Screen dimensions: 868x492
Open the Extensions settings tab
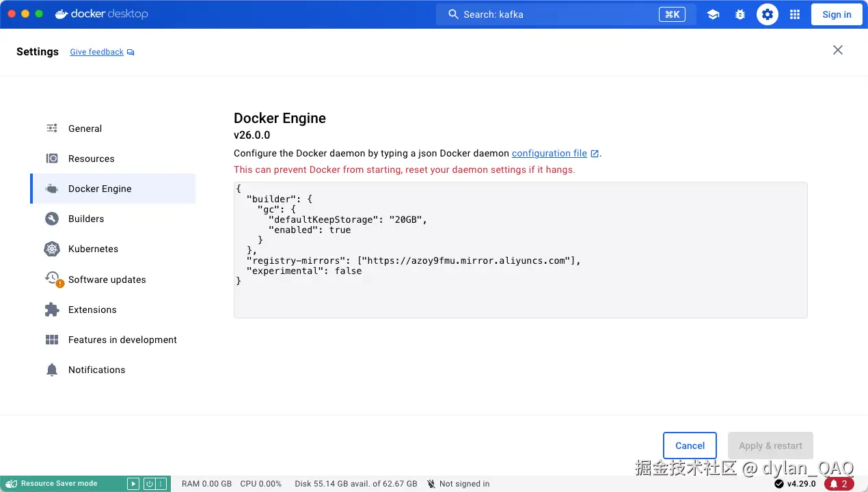tap(113, 310)
